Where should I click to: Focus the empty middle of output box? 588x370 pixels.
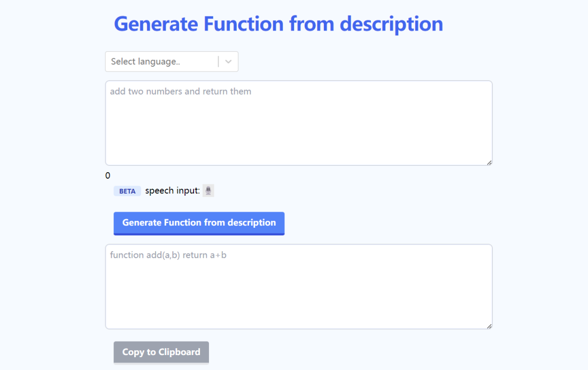pos(298,291)
